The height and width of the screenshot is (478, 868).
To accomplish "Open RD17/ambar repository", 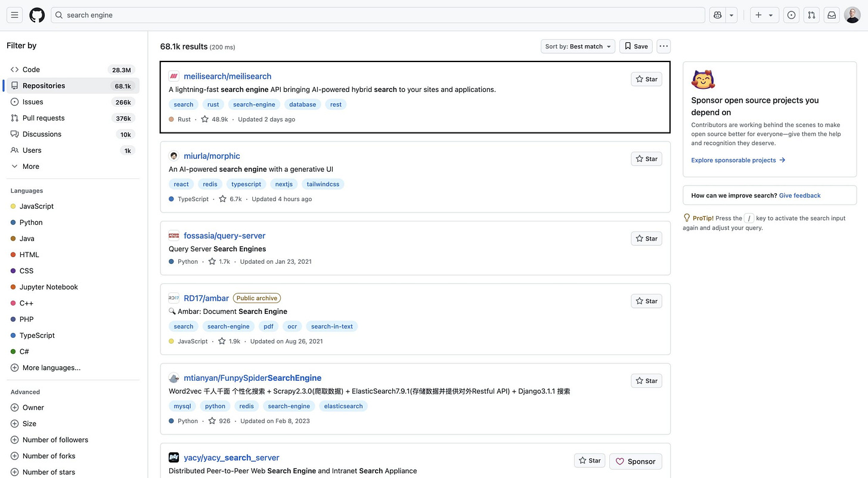I will point(206,298).
